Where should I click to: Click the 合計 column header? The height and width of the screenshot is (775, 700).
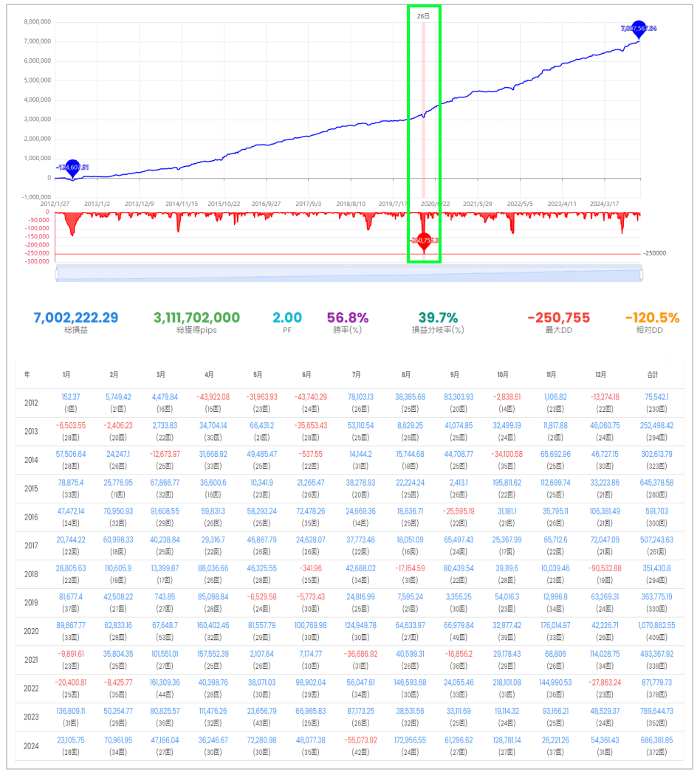point(653,375)
